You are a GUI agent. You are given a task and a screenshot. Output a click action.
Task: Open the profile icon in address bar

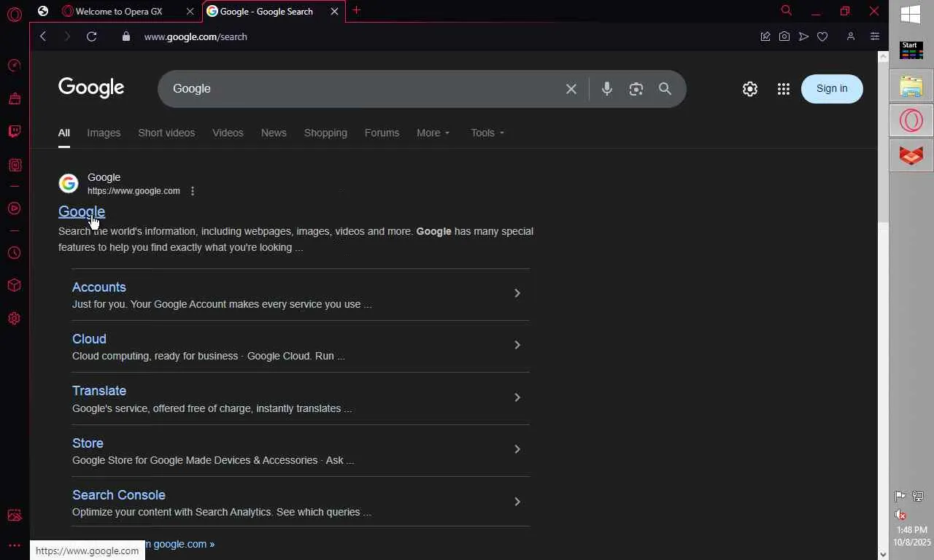pos(851,36)
